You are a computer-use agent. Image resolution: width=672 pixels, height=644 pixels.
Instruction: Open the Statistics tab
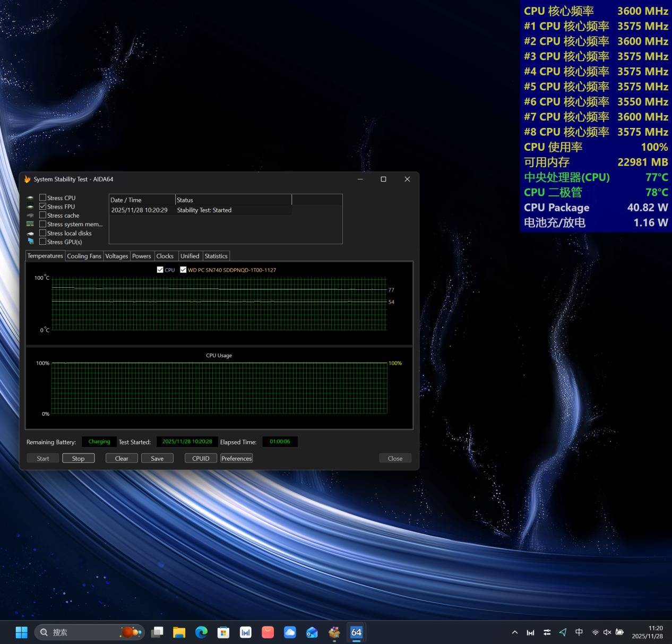216,256
